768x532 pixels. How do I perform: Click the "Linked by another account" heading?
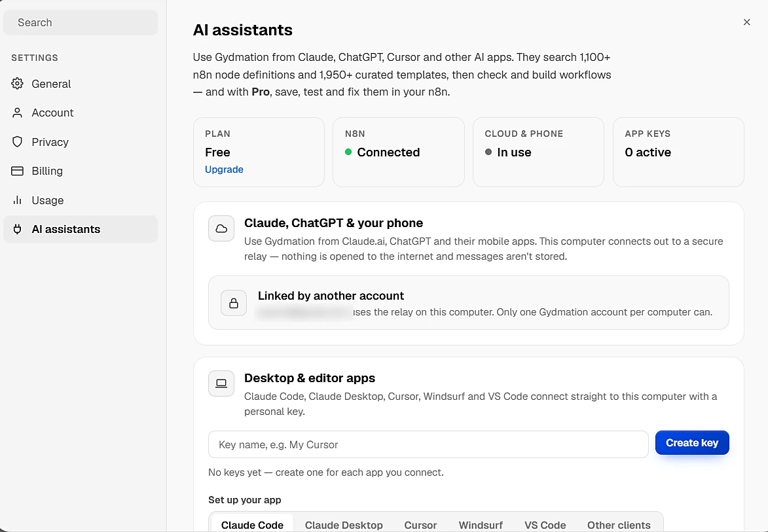(x=331, y=296)
